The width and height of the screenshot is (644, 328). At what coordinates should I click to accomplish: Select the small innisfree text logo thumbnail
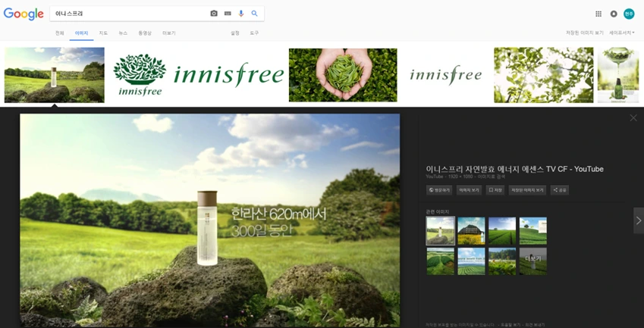click(445, 75)
